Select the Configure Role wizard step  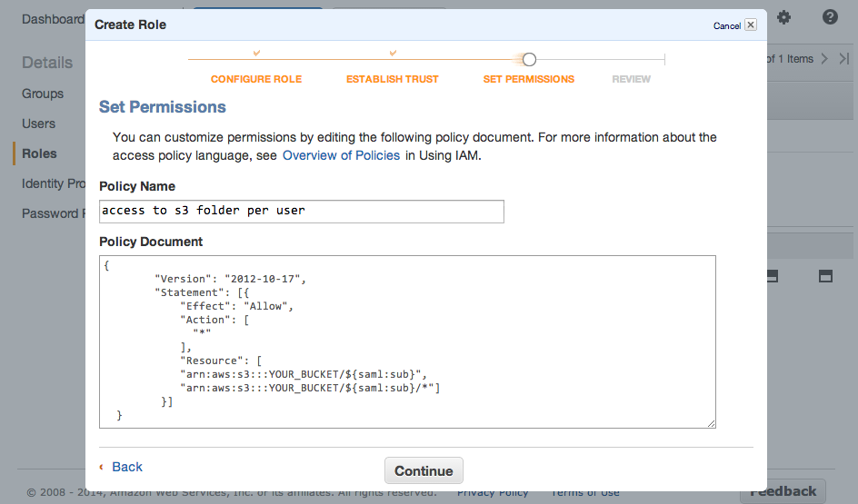pos(256,79)
